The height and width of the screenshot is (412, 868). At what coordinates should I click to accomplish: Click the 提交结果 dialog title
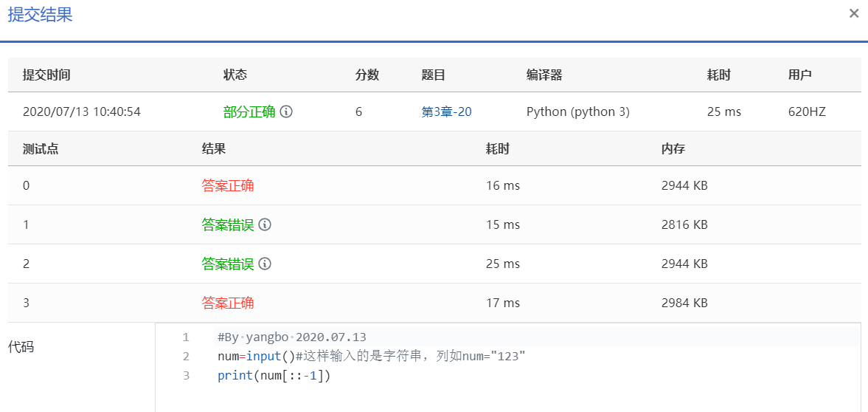click(x=40, y=15)
